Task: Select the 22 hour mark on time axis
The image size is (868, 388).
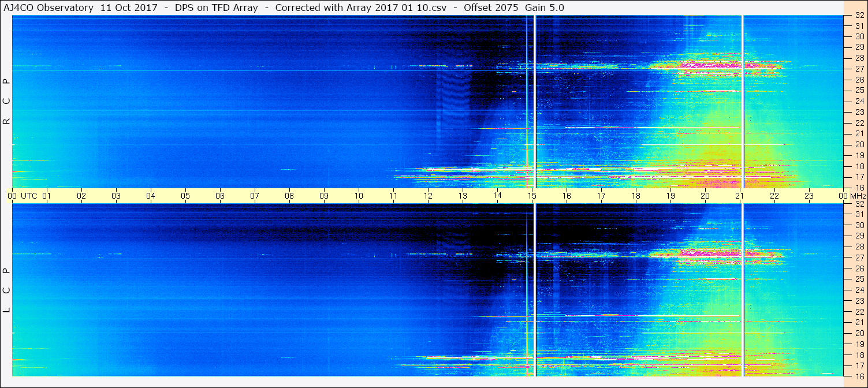Action: click(774, 196)
